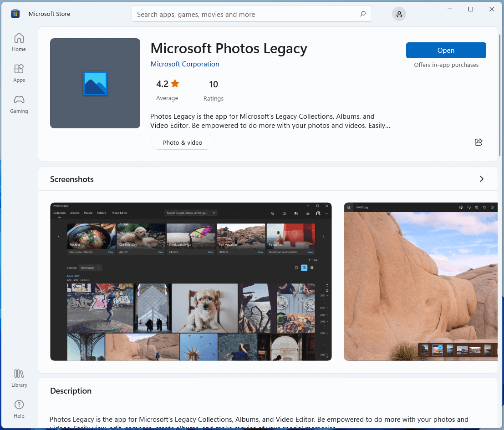The height and width of the screenshot is (430, 504).
Task: Open the Apps section
Action: point(19,73)
